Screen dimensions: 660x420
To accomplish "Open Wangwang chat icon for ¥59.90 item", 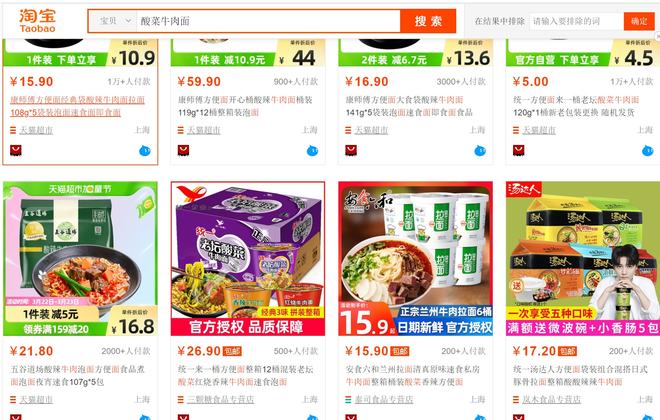I will pos(312,150).
